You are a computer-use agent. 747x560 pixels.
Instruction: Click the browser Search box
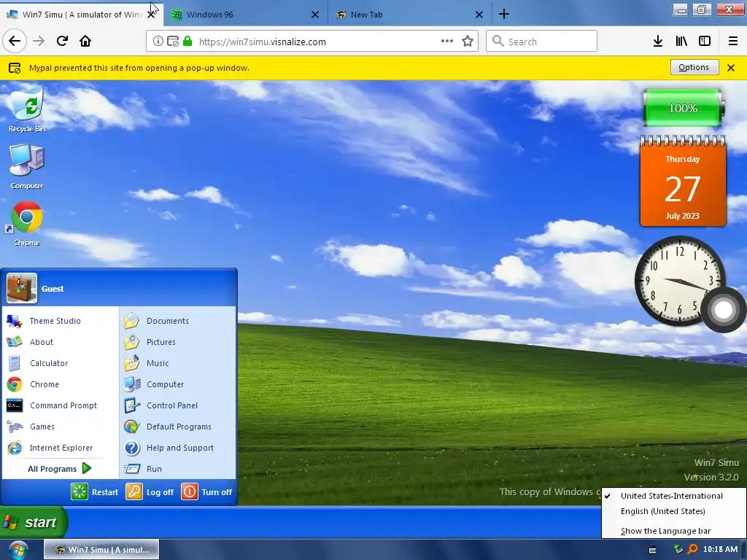pos(542,42)
